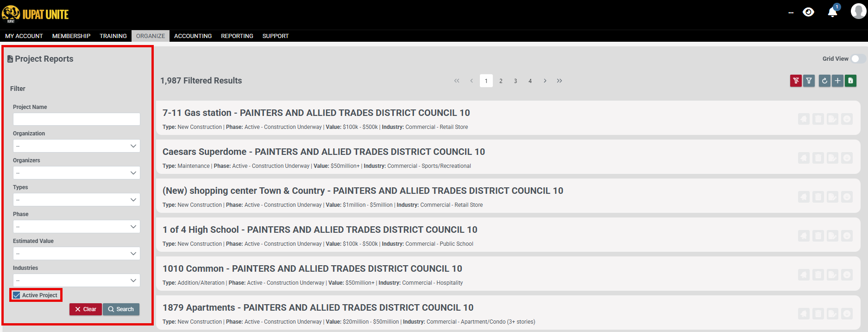The image size is (868, 332).
Task: Delete the Caesars Superdome project
Action: coord(818,158)
